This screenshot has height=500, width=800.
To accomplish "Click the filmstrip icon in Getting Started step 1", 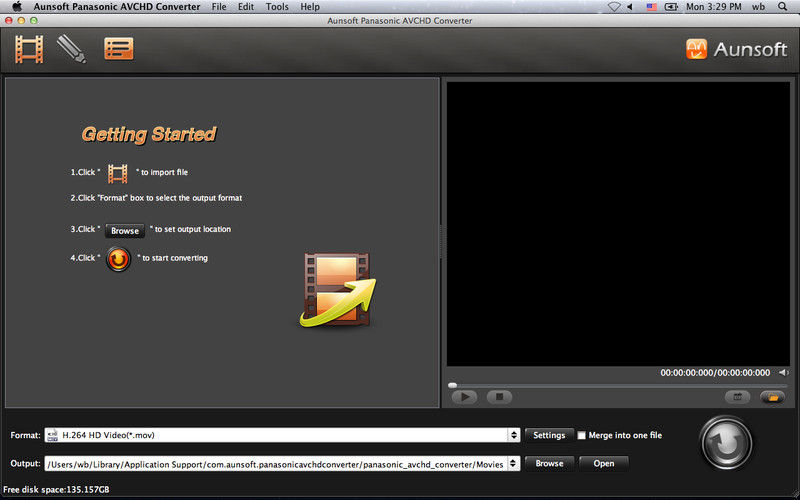I will click(117, 173).
